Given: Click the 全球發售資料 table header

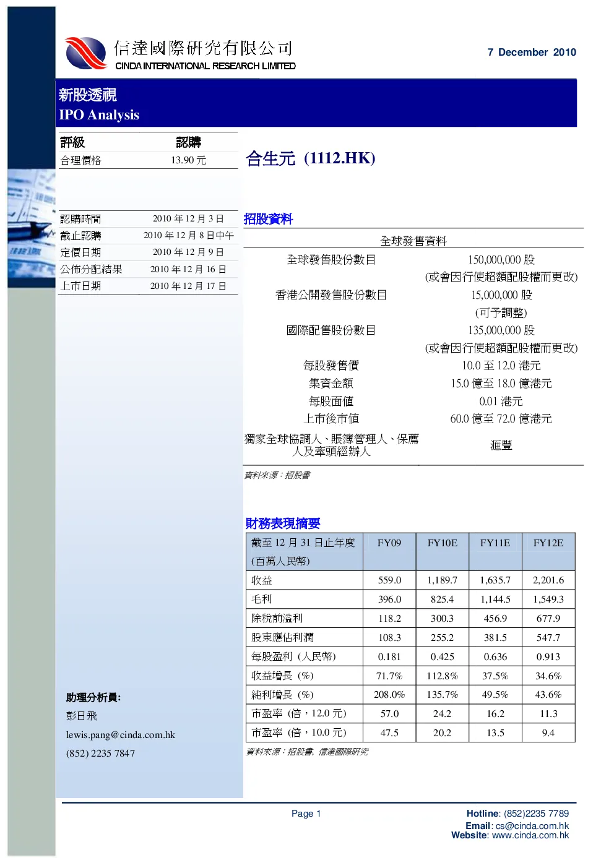Looking at the screenshot, I should pos(413,241).
